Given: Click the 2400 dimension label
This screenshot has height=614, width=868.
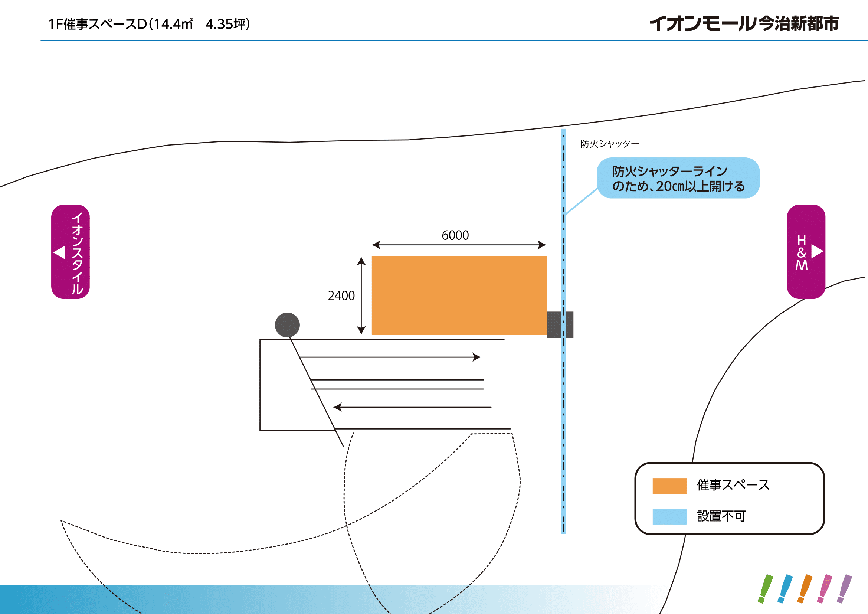Looking at the screenshot, I should pos(341,295).
